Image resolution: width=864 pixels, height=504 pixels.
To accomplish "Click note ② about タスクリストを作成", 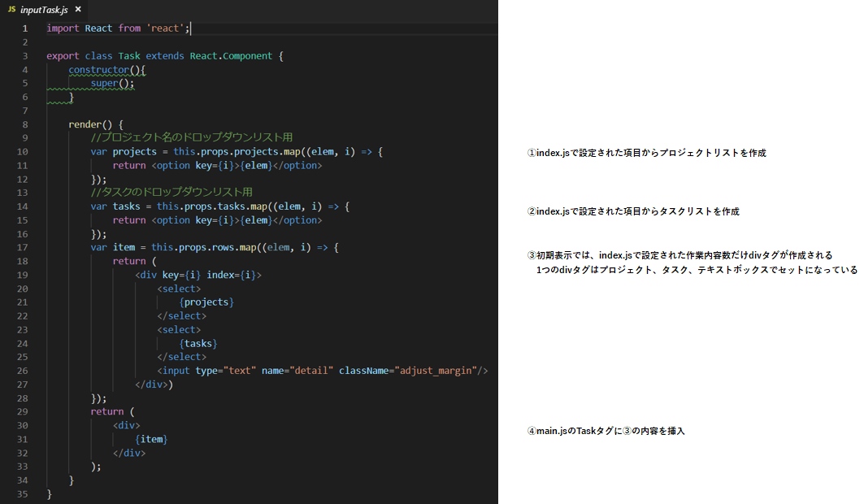I will 633,211.
